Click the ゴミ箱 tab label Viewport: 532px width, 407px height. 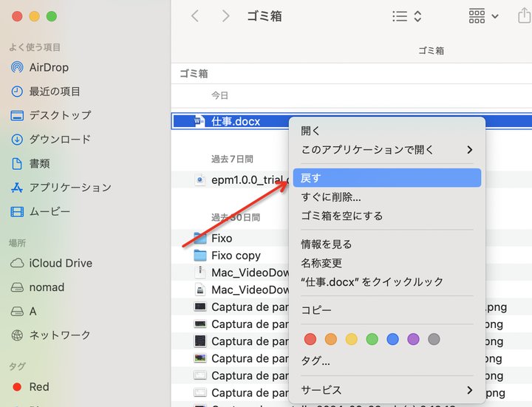coord(431,50)
